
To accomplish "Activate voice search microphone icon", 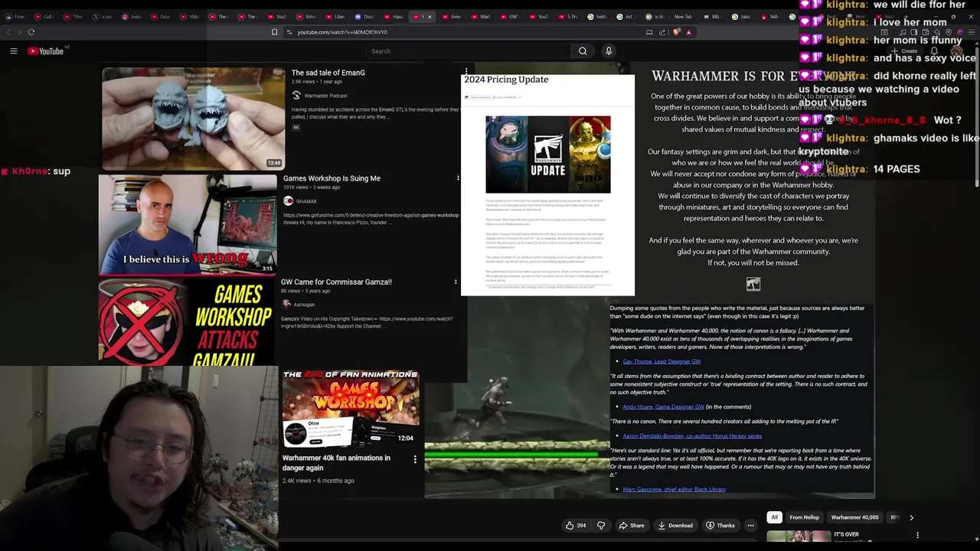I will [609, 51].
